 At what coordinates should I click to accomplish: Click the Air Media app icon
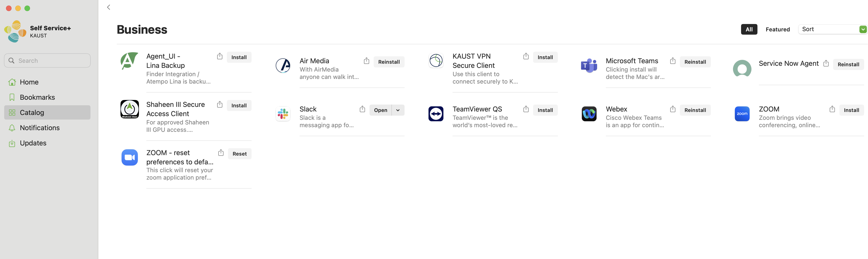pos(283,65)
